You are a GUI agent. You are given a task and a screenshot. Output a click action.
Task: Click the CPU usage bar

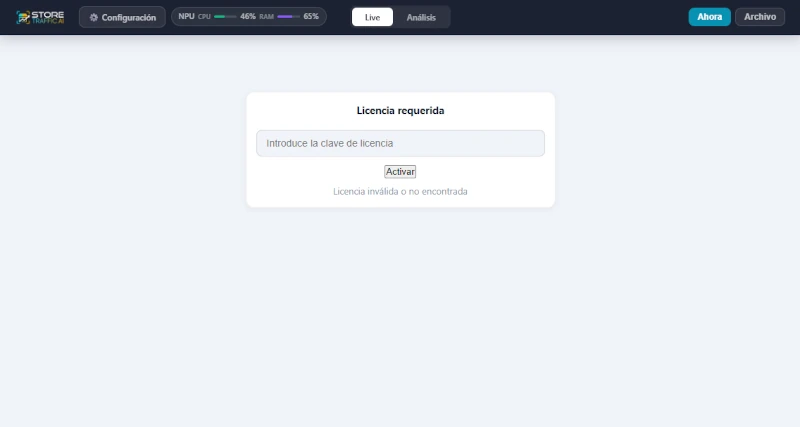pos(225,17)
